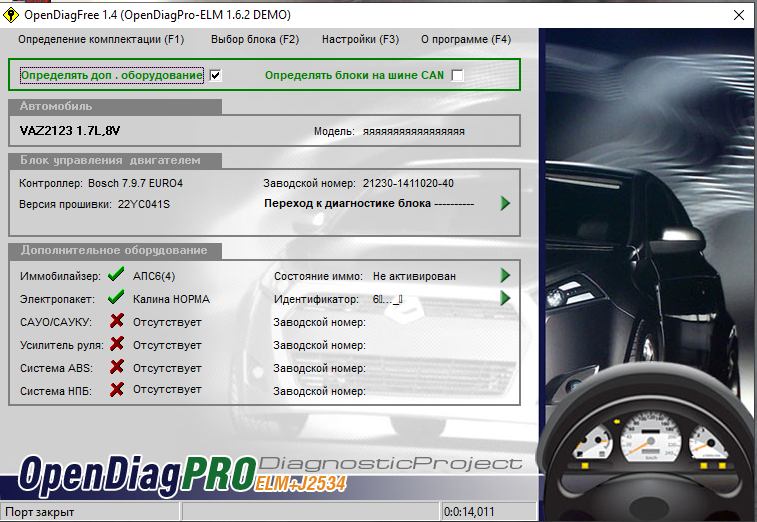Click the OpenDiagPRO logo at bottom
The image size is (757, 522).
135,473
